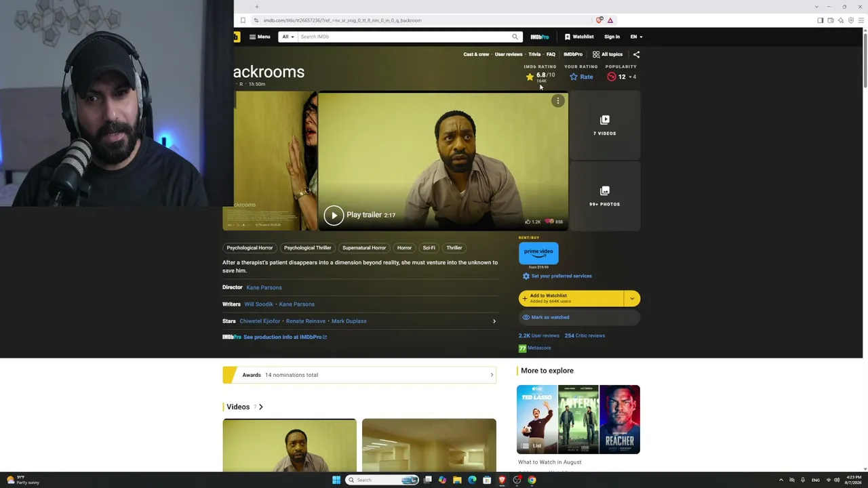
Task: Rate this title with the blue star
Action: [581, 77]
